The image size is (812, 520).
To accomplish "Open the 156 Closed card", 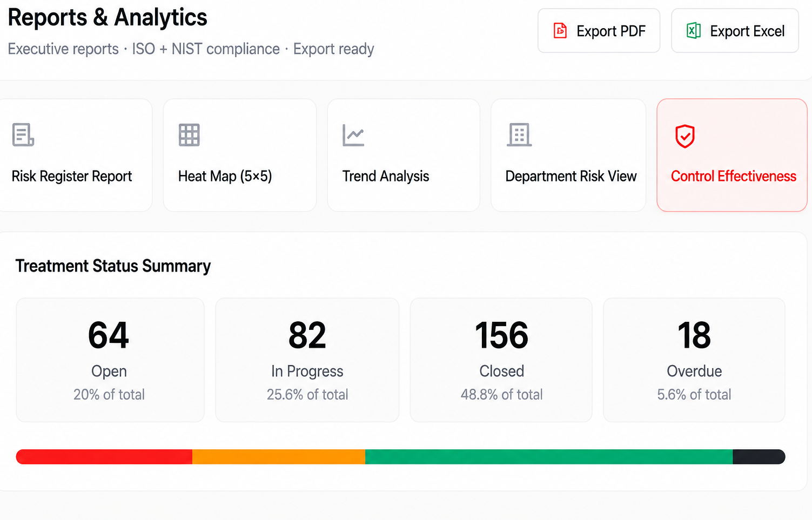I will point(501,360).
